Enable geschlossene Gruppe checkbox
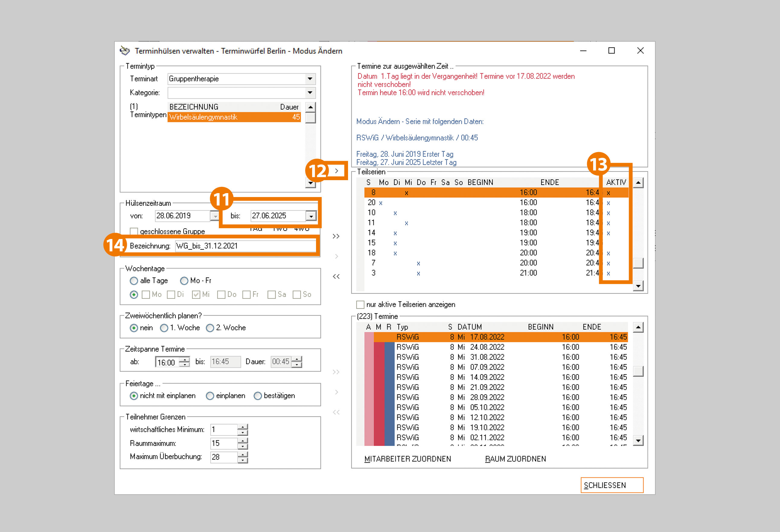Screen dimensions: 780x532 134,231
